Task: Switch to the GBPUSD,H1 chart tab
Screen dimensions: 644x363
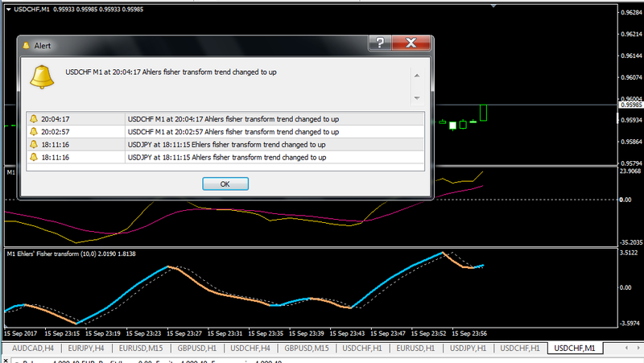Action: point(196,349)
